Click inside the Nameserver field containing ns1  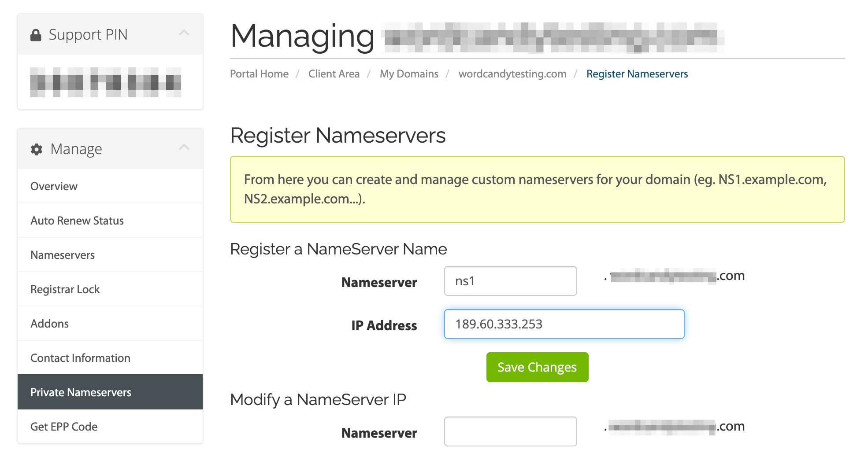tap(510, 281)
